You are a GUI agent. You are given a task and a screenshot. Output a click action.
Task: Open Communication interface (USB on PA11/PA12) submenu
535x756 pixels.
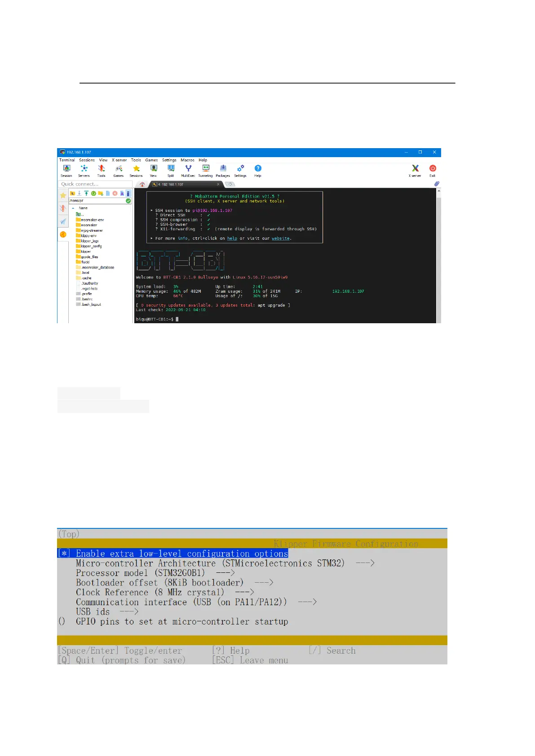pyautogui.click(x=196, y=602)
